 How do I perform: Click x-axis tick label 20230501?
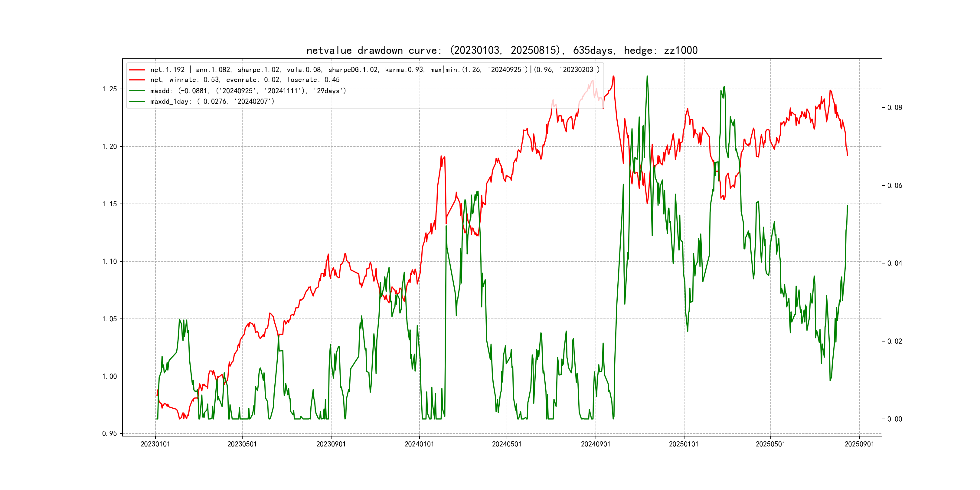click(x=242, y=444)
